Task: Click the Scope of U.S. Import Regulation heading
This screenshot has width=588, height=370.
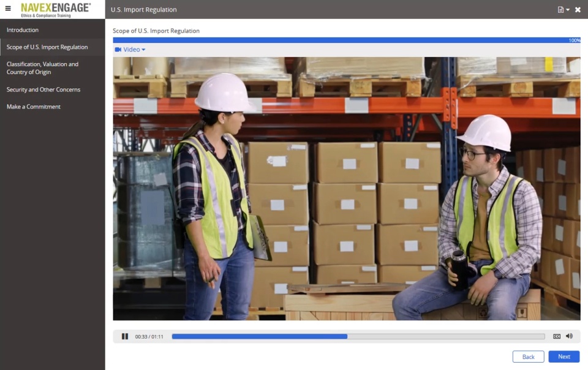Action: pos(156,31)
